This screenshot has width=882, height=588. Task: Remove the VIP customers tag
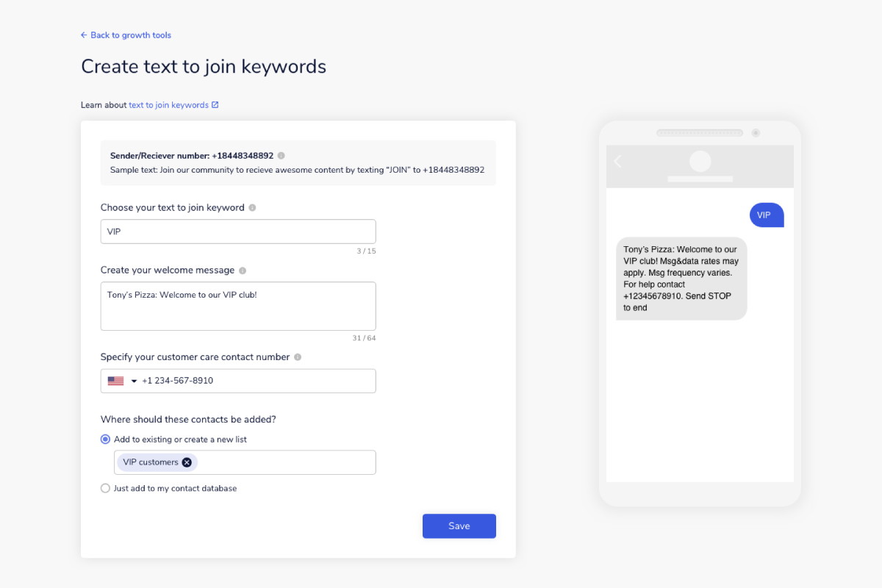coord(187,462)
